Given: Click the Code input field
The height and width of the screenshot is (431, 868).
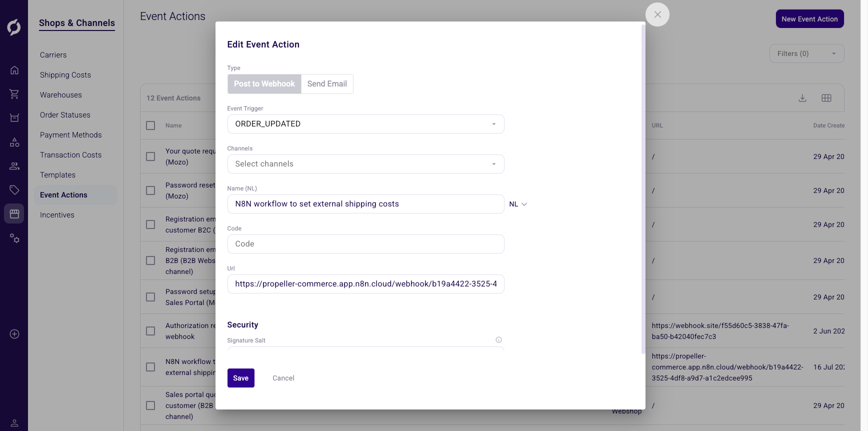Looking at the screenshot, I should click(365, 244).
